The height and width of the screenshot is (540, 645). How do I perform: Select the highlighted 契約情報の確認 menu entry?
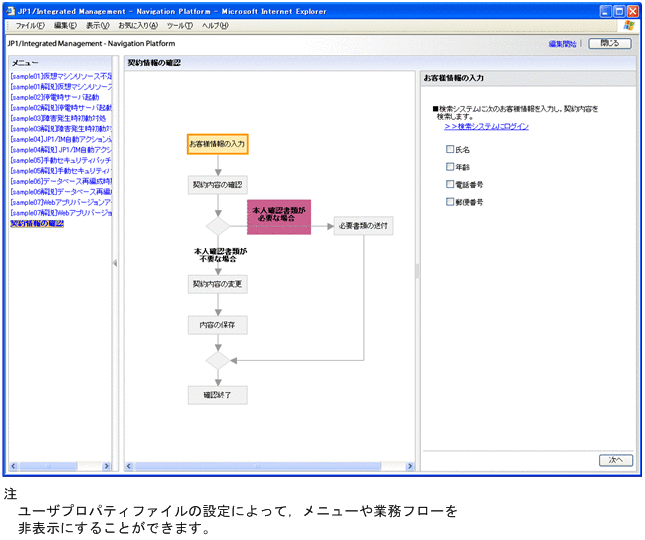(37, 223)
